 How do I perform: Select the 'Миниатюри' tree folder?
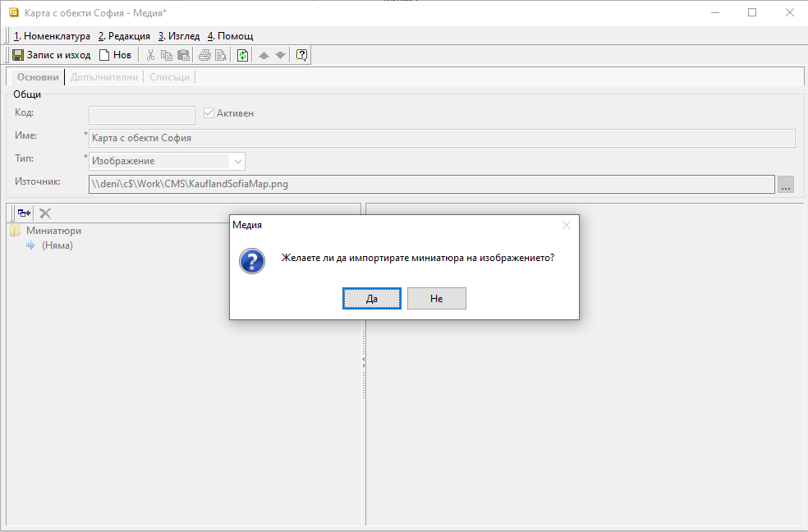tap(53, 231)
